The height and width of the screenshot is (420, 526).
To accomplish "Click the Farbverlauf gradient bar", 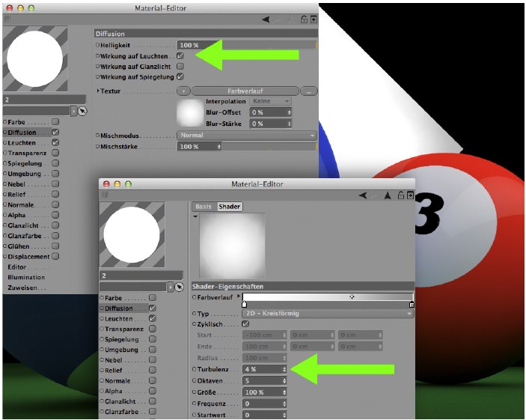I will [x=328, y=296].
